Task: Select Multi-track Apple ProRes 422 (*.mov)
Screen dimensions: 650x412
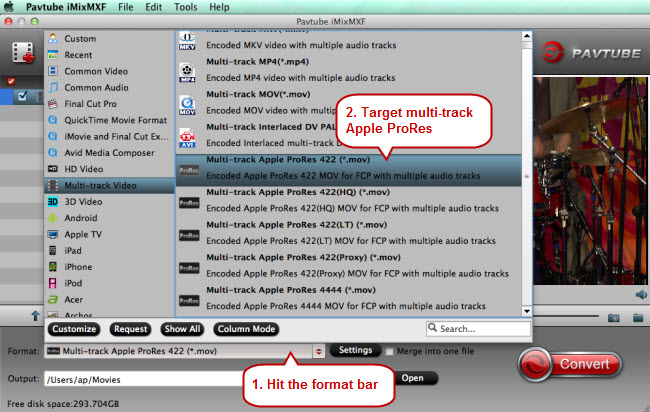Action: coord(349,170)
